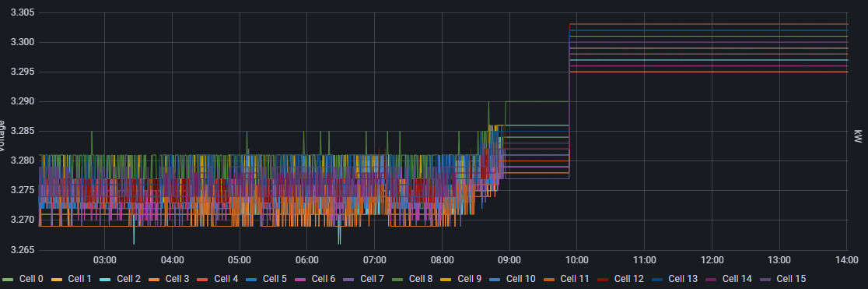Click the 3.265 y-axis value

click(22, 250)
